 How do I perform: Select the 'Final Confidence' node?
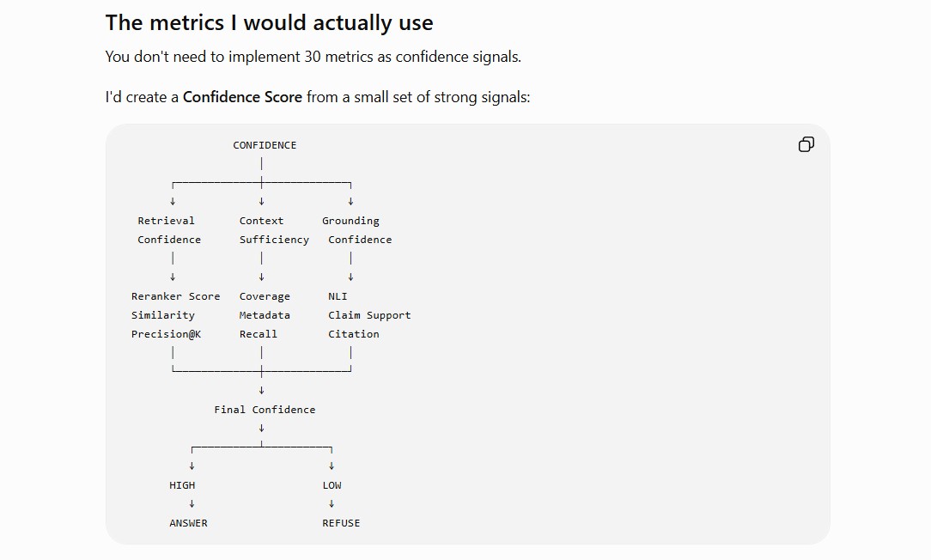click(265, 409)
